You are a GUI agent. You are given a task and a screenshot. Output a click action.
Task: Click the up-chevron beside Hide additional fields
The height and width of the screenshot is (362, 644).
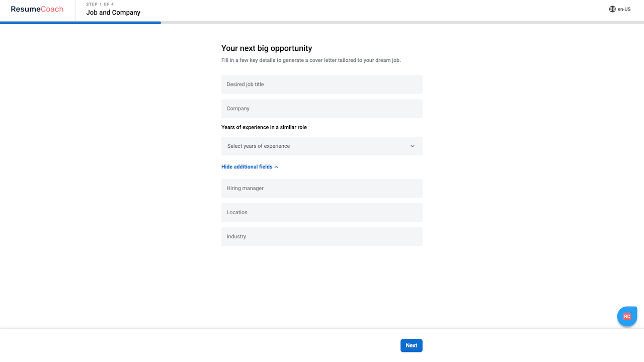(x=277, y=167)
